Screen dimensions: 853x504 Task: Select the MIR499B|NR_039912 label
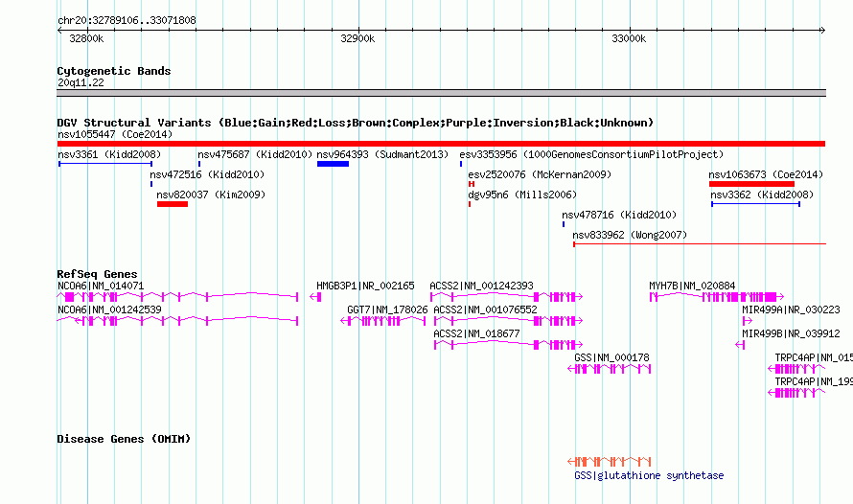pyautogui.click(x=791, y=333)
